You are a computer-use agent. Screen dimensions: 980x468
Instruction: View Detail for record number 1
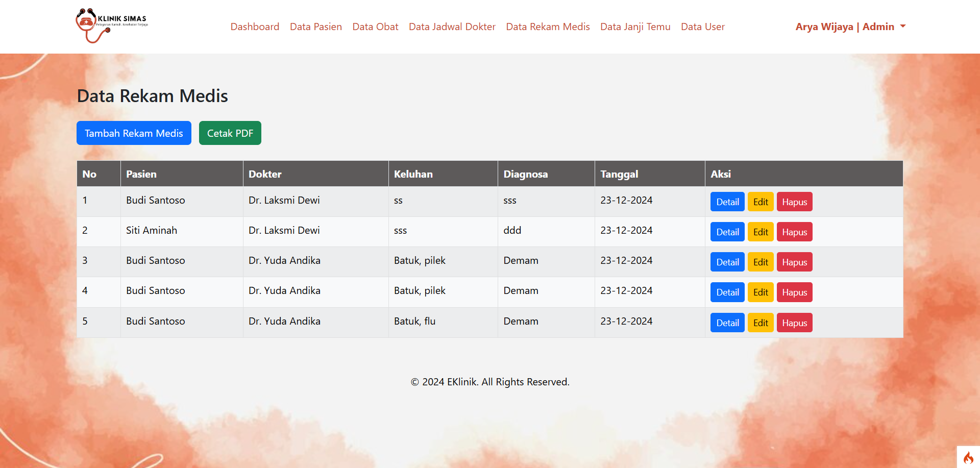coord(727,202)
